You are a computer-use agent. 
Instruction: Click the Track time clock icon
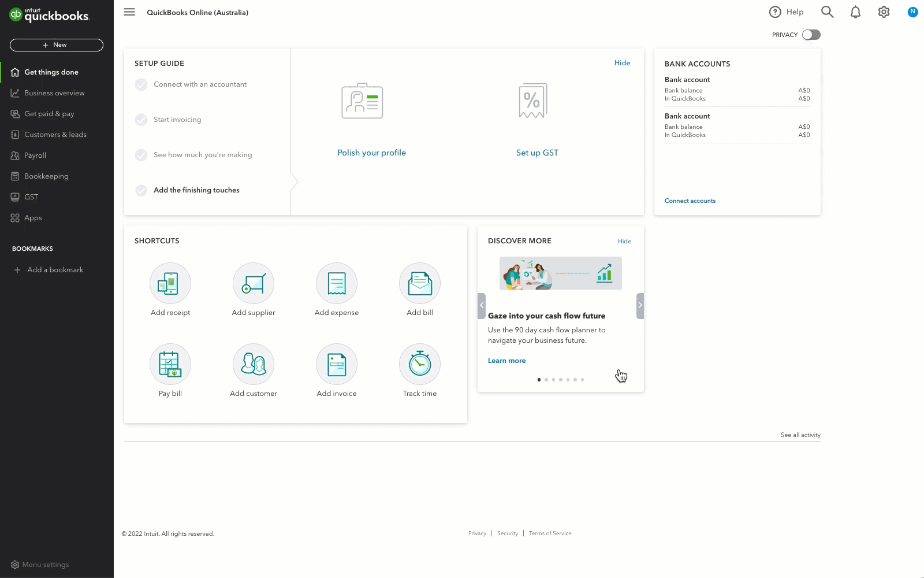tap(420, 364)
